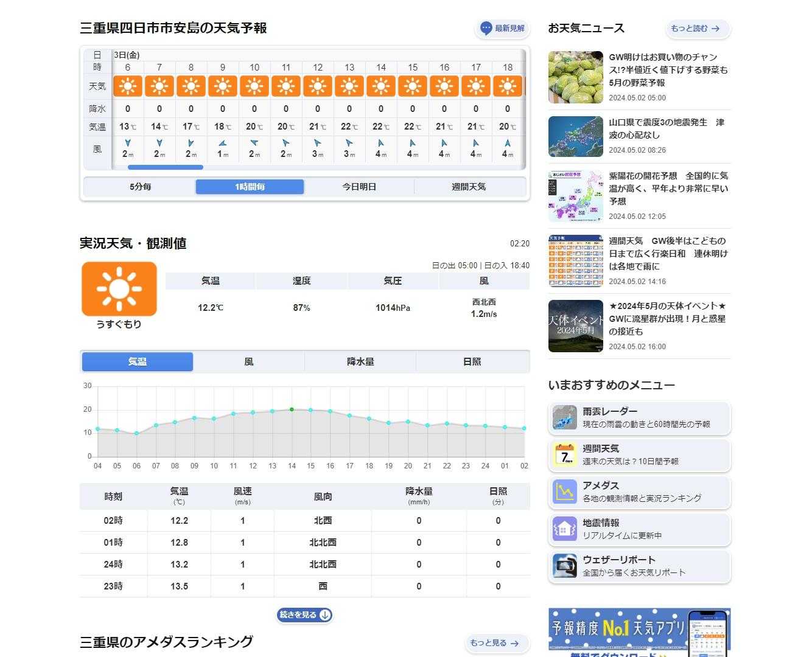Click the weekly weather calendar icon
The image size is (812, 657).
coord(564,455)
